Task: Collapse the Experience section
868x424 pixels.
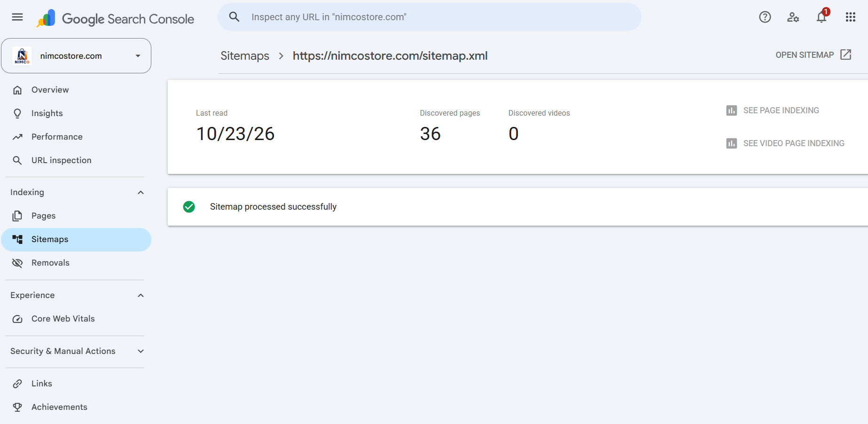Action: coord(141,295)
